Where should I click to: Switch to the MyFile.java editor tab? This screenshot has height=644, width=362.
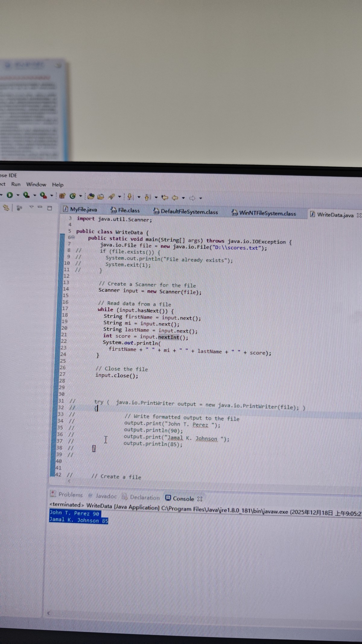[80, 209]
